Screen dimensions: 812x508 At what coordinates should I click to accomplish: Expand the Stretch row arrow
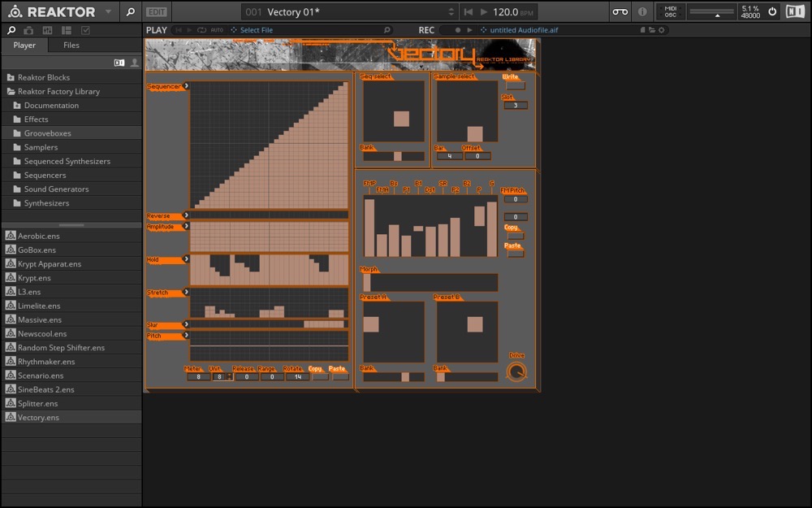pyautogui.click(x=186, y=292)
